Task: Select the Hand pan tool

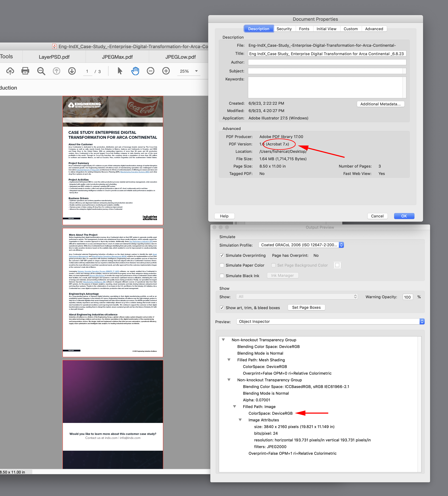Action: pos(135,71)
